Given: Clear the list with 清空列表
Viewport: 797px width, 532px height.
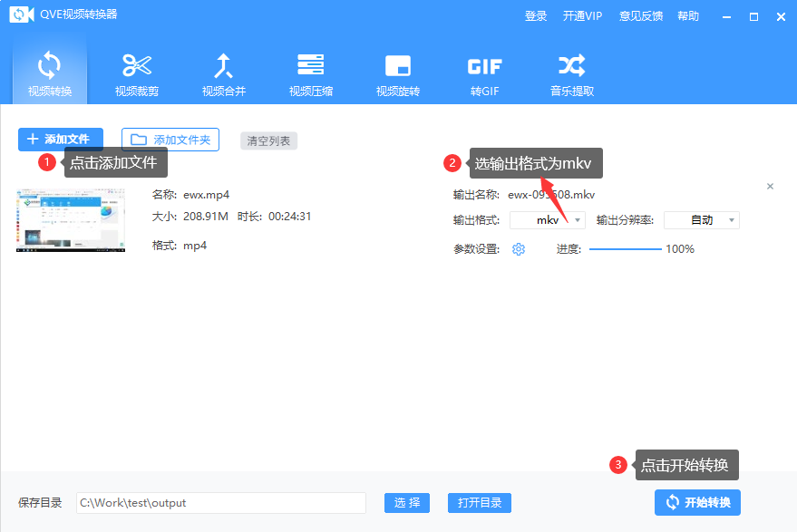Looking at the screenshot, I should coord(268,140).
